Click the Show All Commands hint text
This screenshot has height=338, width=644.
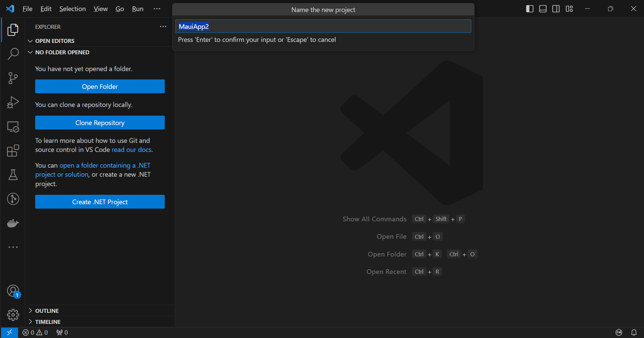(x=374, y=219)
